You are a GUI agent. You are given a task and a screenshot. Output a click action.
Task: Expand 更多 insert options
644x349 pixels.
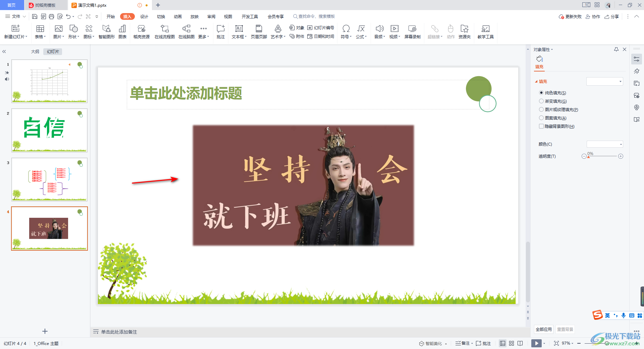coord(204,32)
